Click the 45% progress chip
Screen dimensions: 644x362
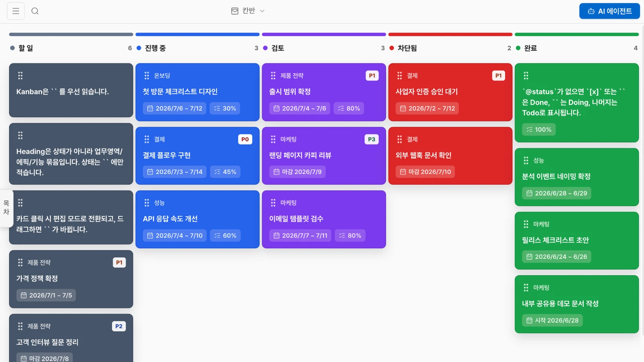(x=225, y=172)
